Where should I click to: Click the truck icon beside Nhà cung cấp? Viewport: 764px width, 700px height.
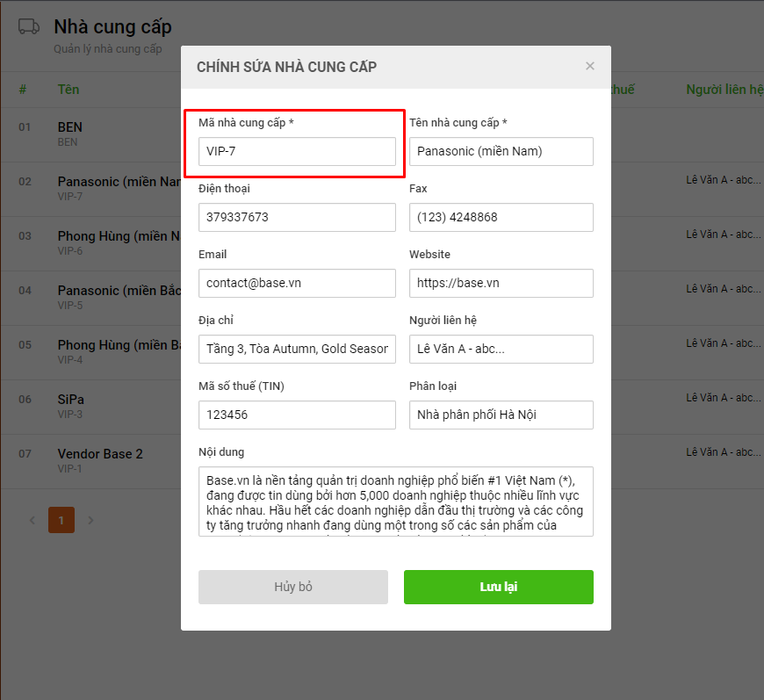pyautogui.click(x=29, y=26)
